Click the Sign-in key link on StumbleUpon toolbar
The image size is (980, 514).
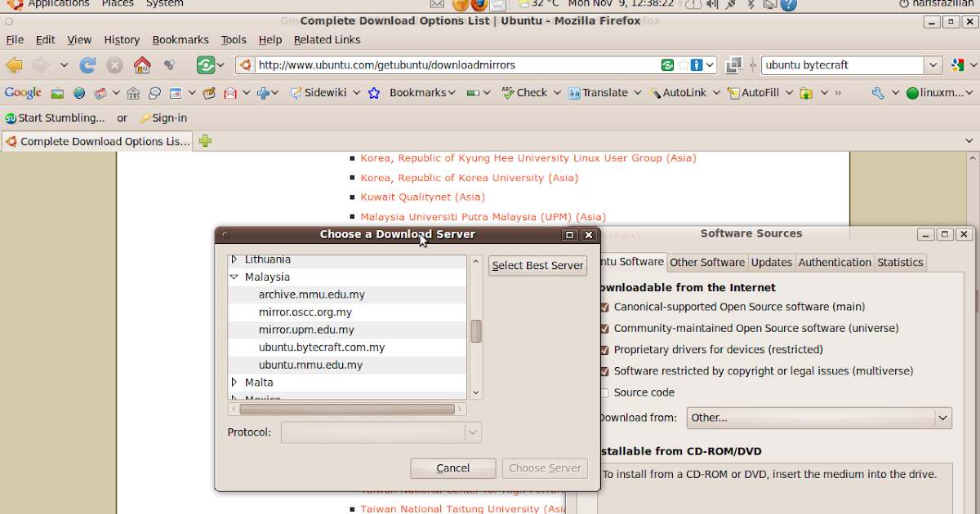(163, 118)
